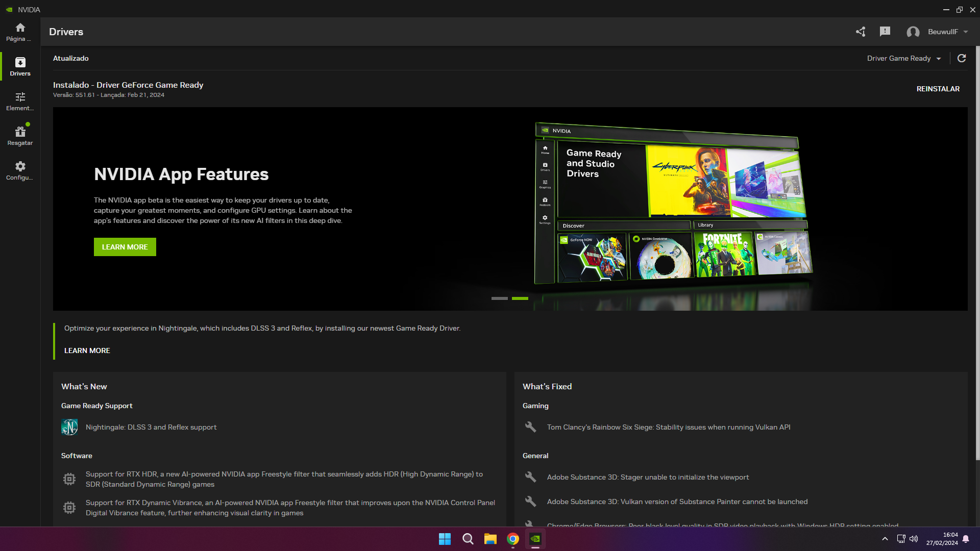Click the Substance Painter Vulkan fix text
Screen dimensions: 980x551
point(677,502)
